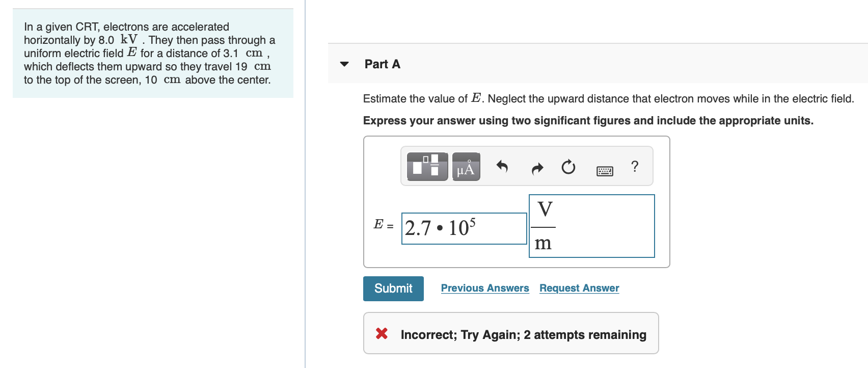The image size is (868, 368).
Task: Open Previous Answers link
Action: (485, 288)
